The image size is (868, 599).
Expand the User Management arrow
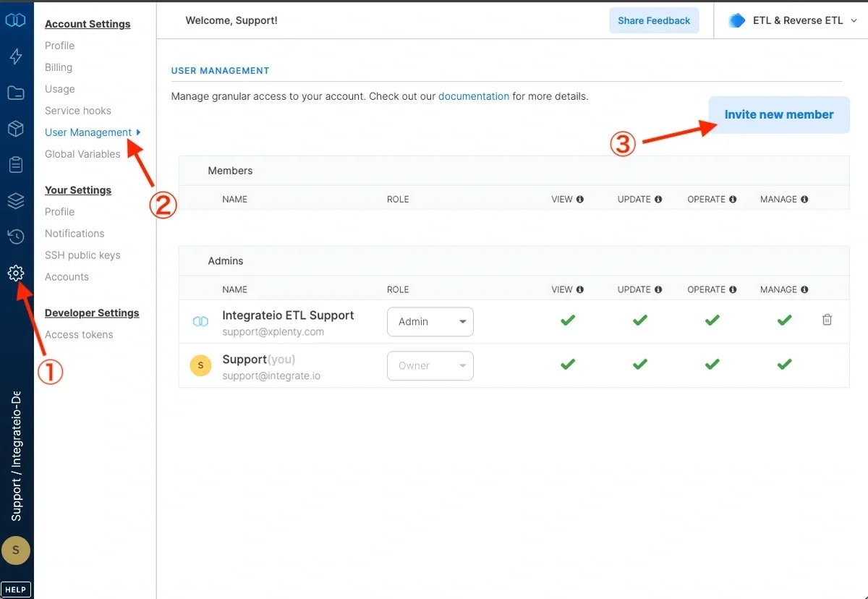pos(138,132)
